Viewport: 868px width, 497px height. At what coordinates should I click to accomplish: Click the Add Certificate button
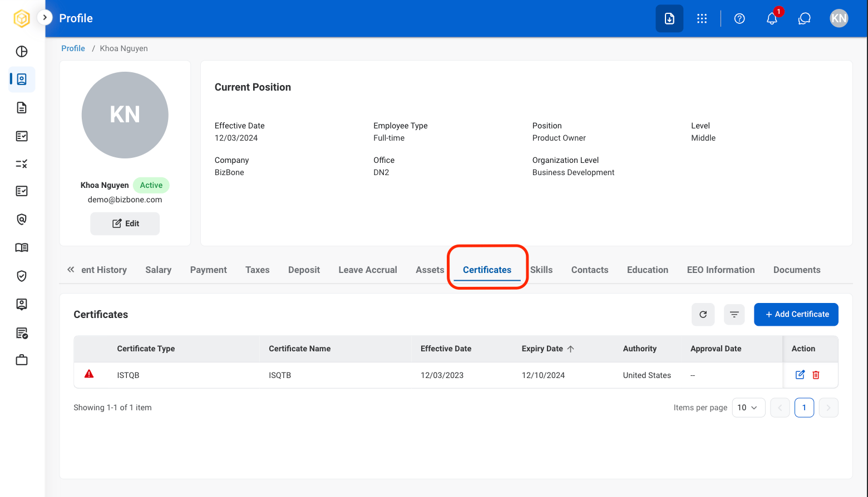tap(796, 314)
